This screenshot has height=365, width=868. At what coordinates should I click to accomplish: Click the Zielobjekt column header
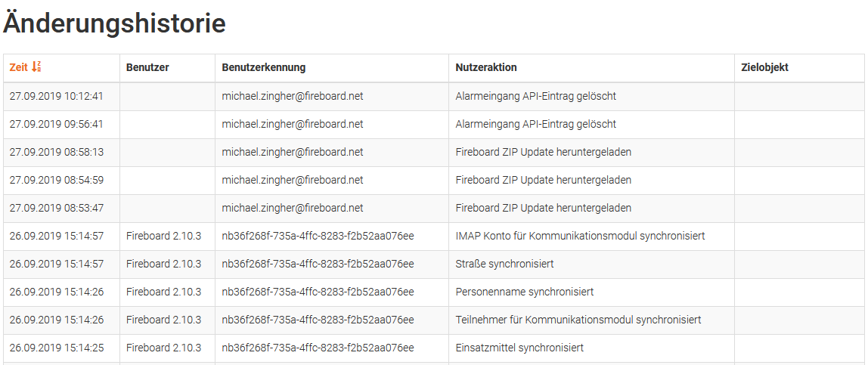point(764,67)
